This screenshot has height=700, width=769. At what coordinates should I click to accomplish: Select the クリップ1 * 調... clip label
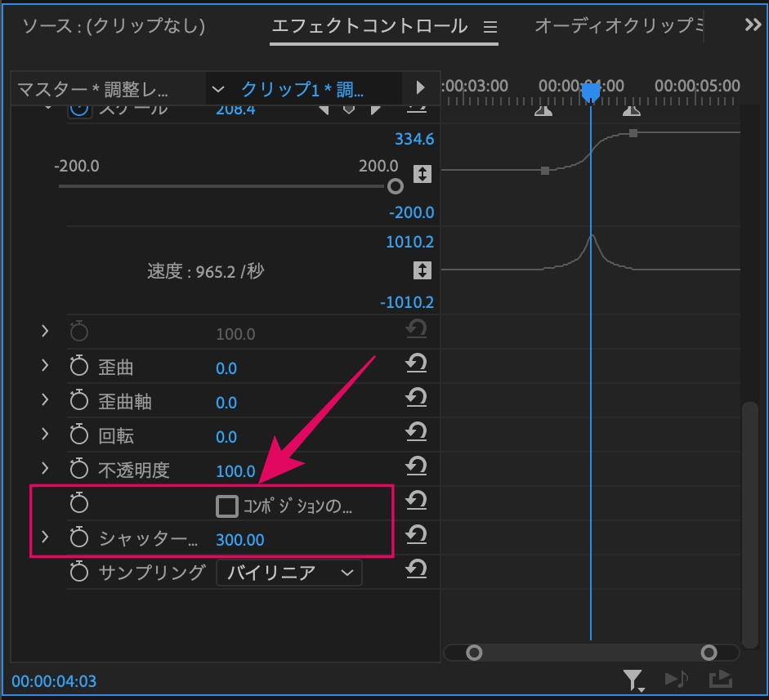tap(302, 89)
